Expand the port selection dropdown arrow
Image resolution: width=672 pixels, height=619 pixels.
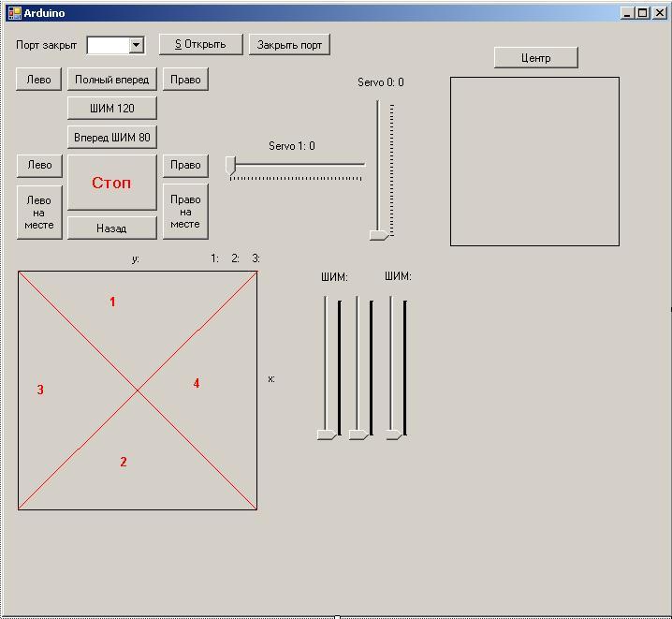click(137, 45)
